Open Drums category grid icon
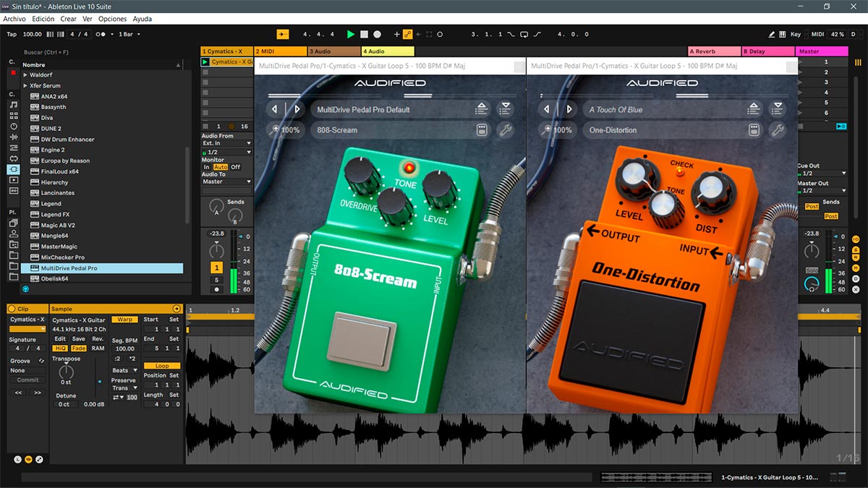 coord(13,116)
